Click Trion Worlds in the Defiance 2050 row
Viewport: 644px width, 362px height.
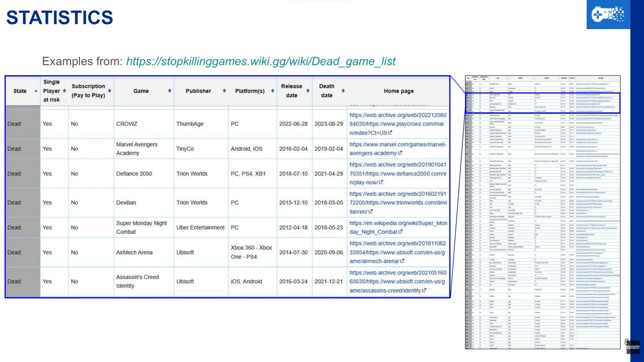point(192,174)
